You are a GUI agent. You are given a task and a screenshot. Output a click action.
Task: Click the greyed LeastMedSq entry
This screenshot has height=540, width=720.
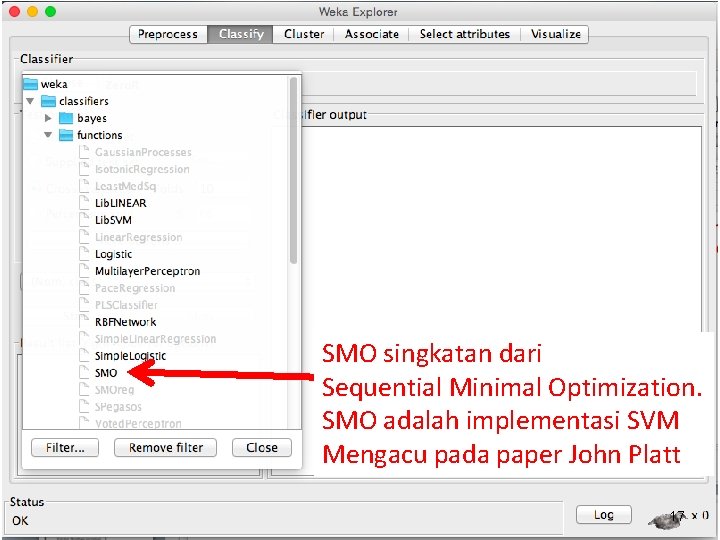point(125,186)
